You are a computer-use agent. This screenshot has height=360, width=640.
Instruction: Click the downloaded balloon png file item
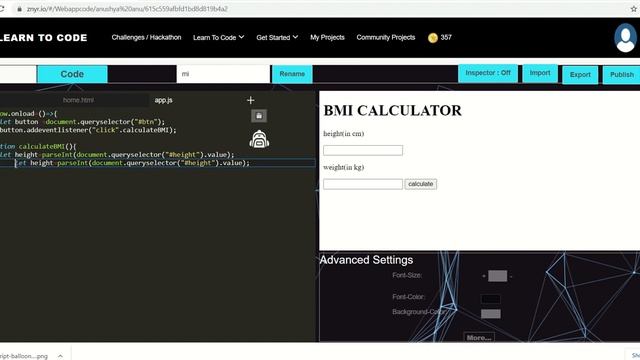[24, 356]
